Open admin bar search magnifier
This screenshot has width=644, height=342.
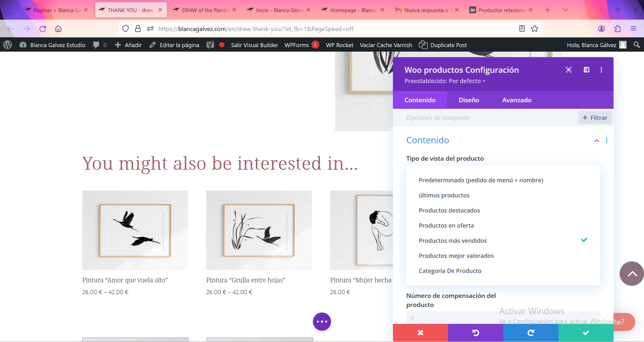click(637, 45)
